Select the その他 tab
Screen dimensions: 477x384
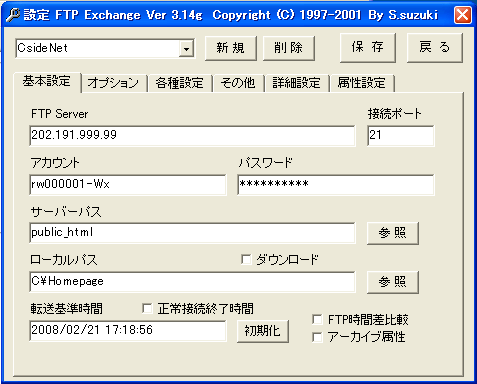(x=238, y=83)
